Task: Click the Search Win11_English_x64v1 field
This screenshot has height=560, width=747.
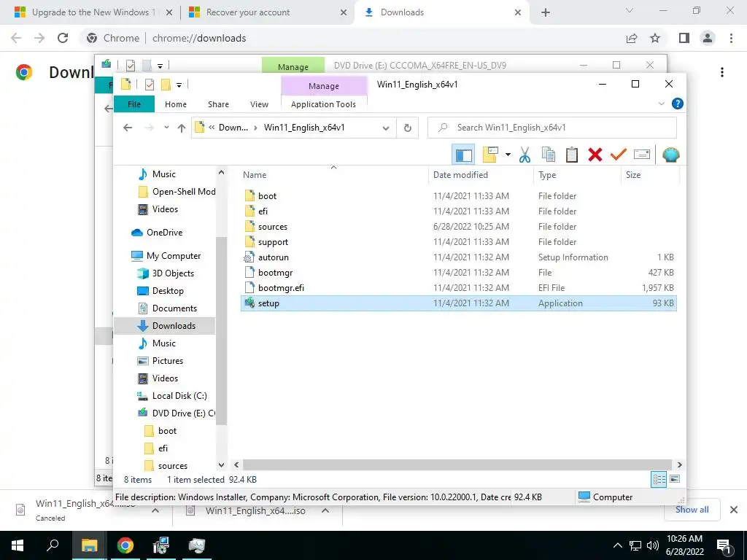Action: click(552, 128)
